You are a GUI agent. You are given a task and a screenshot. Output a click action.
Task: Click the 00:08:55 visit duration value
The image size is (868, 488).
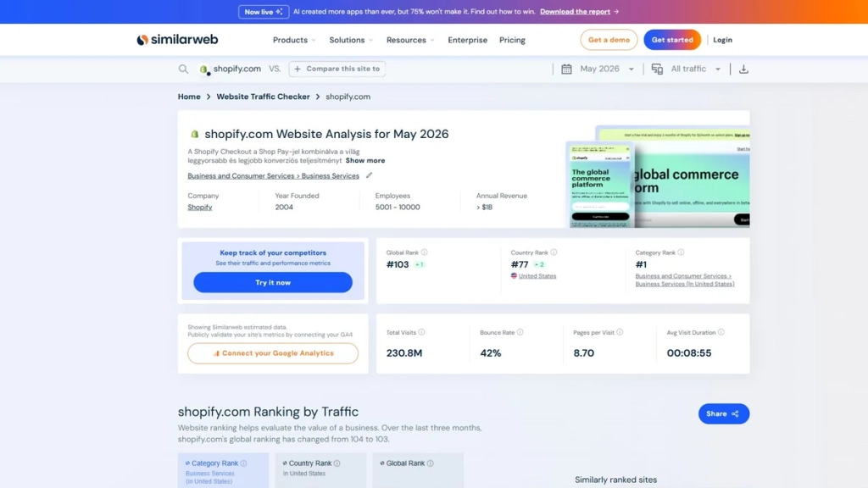click(688, 353)
